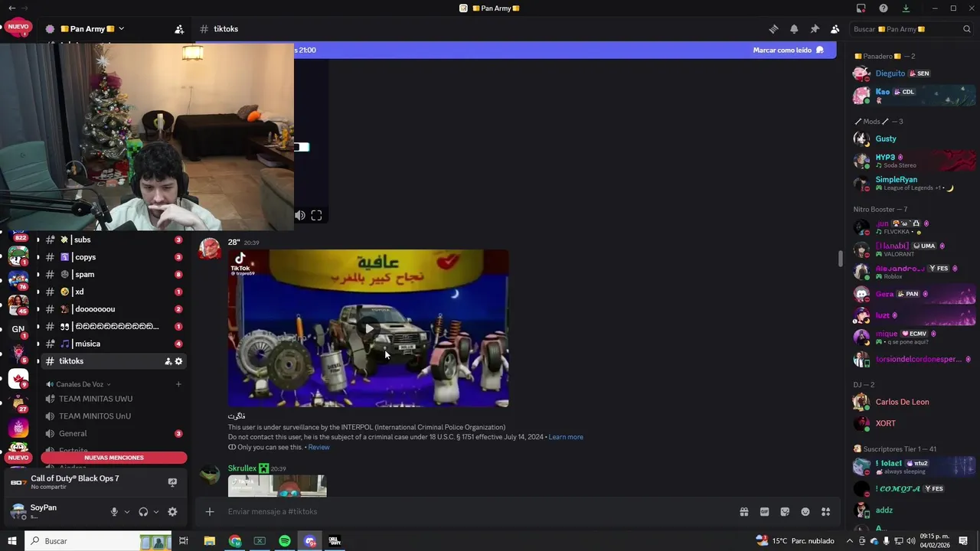The width and height of the screenshot is (980, 551).
Task: Click the green download update icon
Action: point(906,8)
